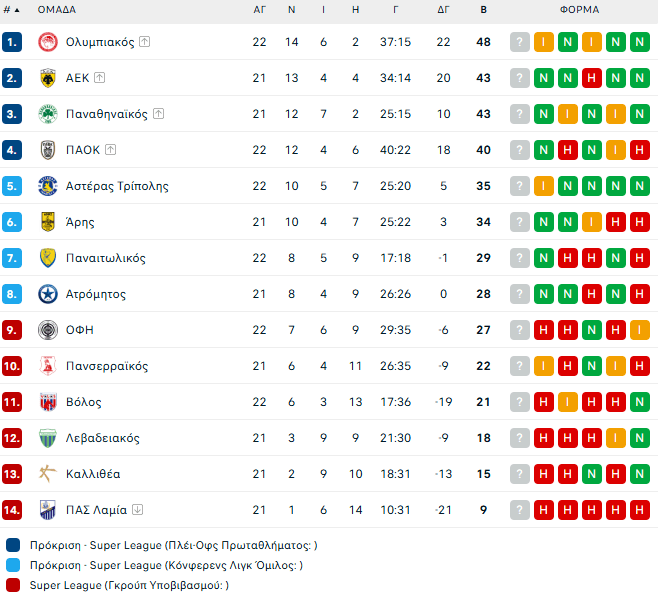Sort table by the # rank column
658x607 pixels.
11,10
